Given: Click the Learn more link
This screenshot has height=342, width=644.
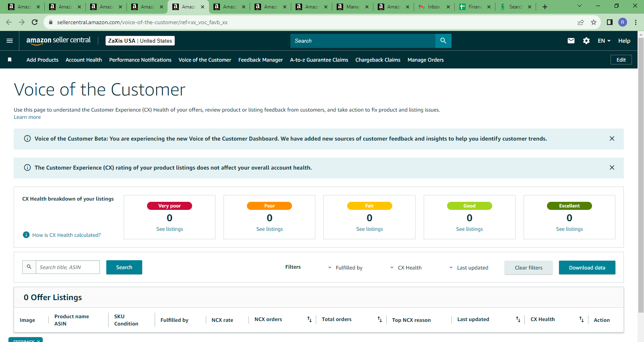Looking at the screenshot, I should (x=27, y=117).
